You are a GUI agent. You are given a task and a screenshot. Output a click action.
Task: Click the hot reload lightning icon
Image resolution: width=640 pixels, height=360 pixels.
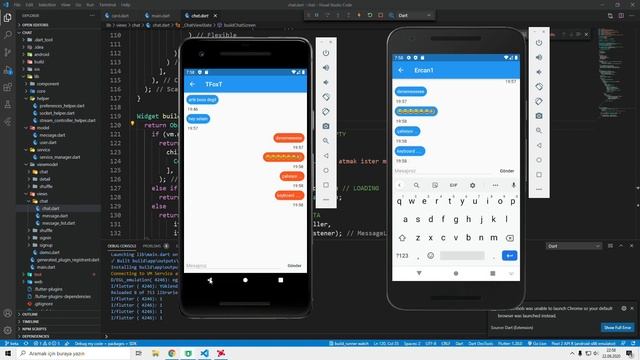click(359, 15)
